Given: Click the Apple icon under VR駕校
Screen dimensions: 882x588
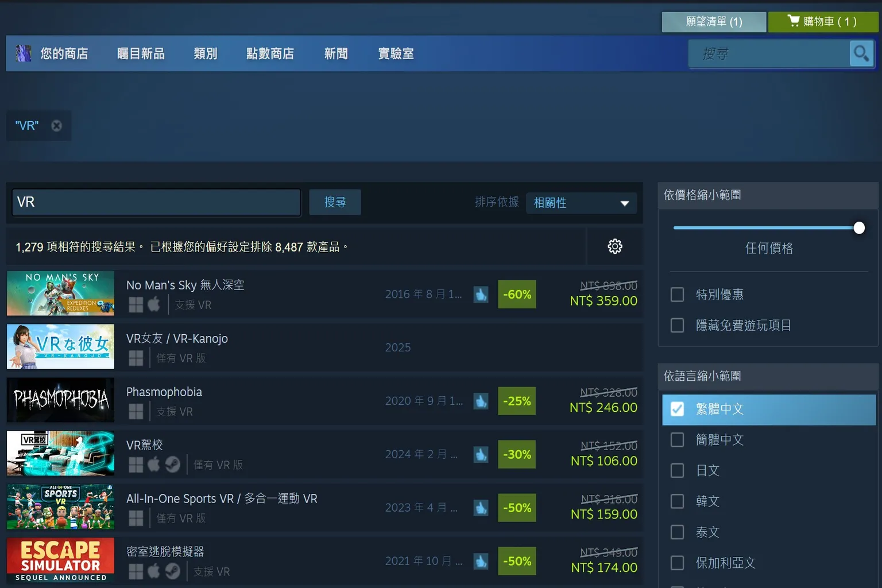Looking at the screenshot, I should [154, 465].
